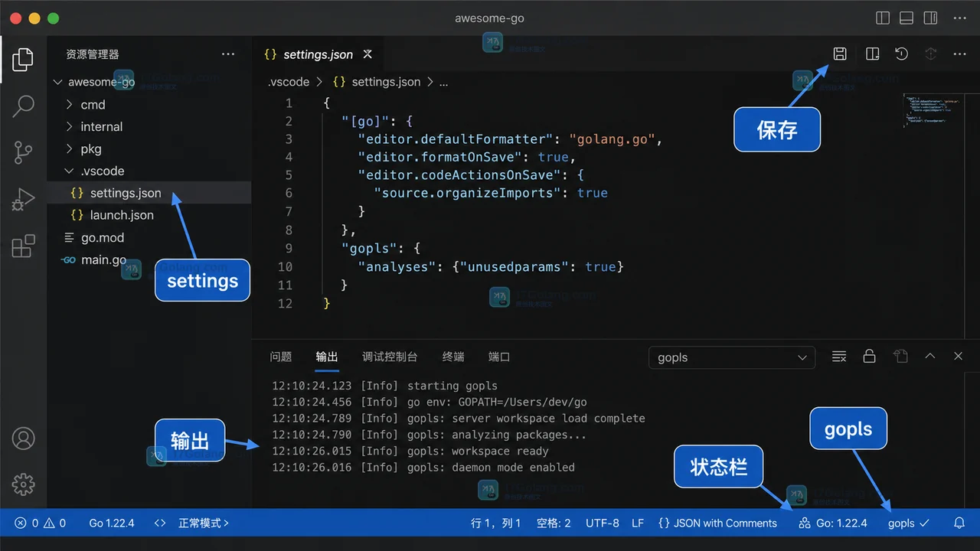The width and height of the screenshot is (980, 551).
Task: Click line number 5 in the gutter
Action: point(289,175)
